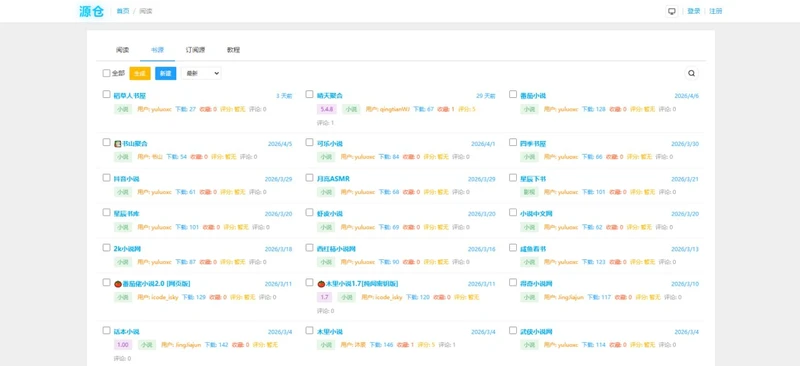Screen dimensions: 800x366
Task: Check the 木里小说 entry dated 2026/3/4
Action: tap(309, 331)
